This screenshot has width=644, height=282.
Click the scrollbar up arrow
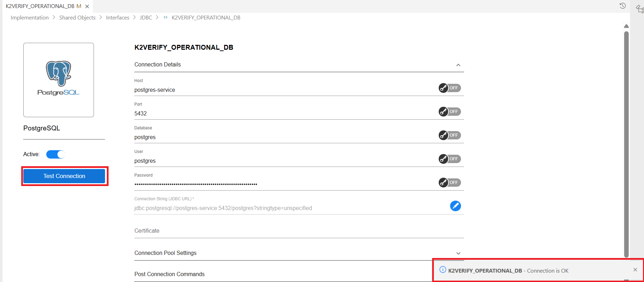pos(626,26)
